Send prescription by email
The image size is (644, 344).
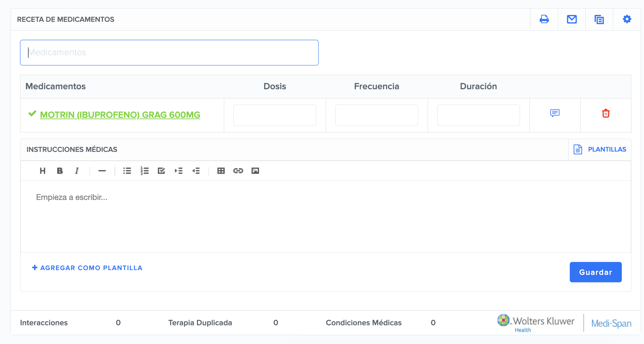(572, 19)
